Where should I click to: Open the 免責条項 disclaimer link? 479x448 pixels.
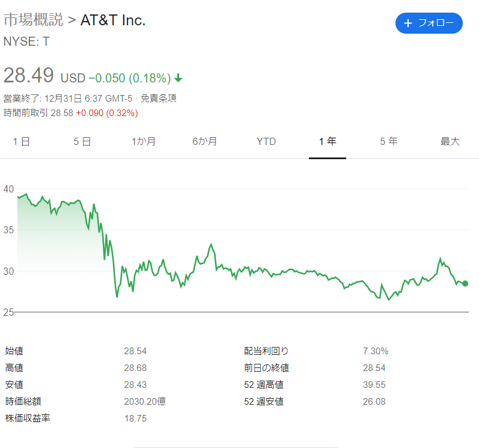click(x=158, y=99)
